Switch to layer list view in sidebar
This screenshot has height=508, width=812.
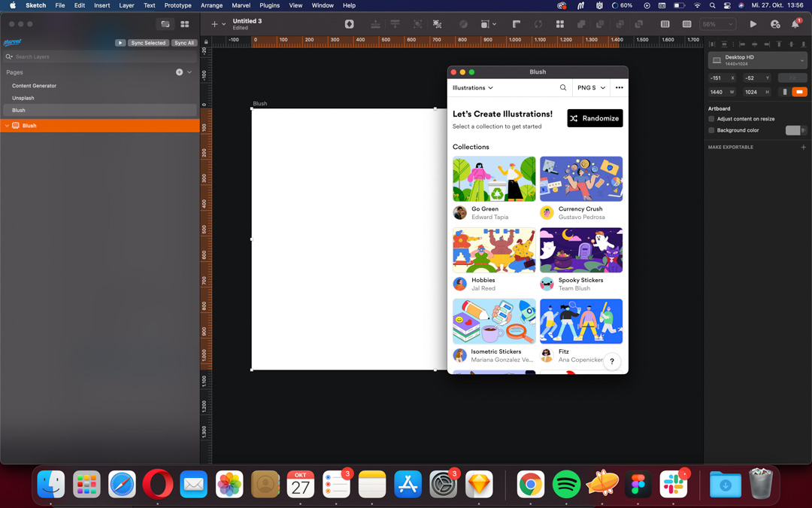coord(165,24)
